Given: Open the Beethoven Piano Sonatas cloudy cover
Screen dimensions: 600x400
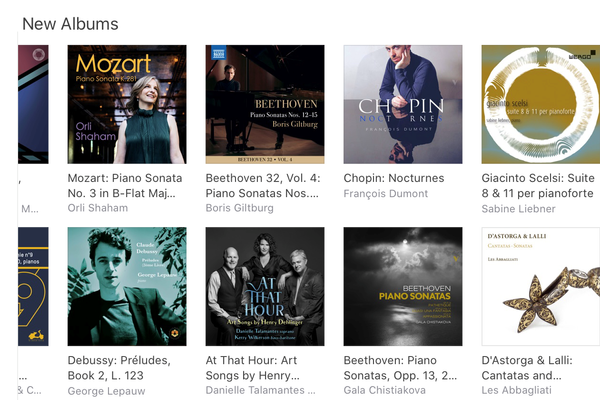Looking at the screenshot, I should 403,286.
